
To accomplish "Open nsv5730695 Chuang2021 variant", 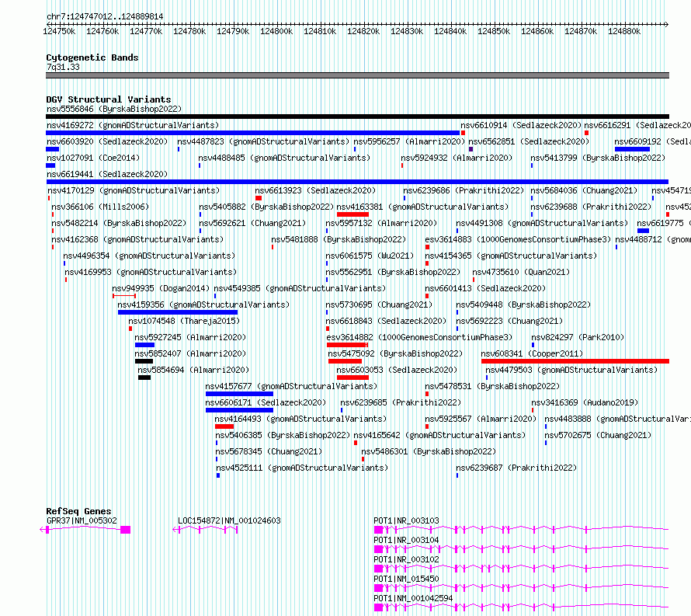I will pos(379,305).
